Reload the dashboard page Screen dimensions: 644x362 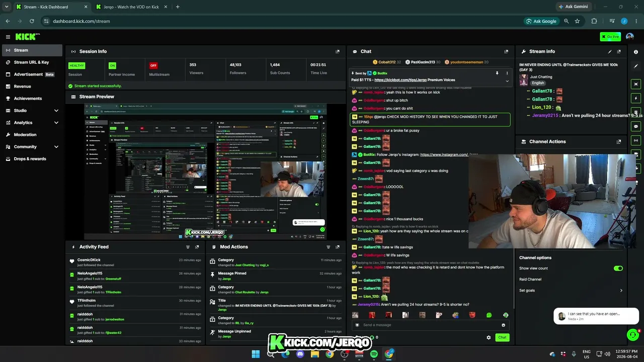32,21
